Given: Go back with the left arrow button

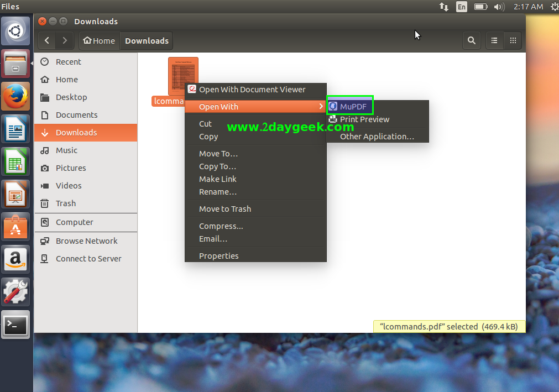Looking at the screenshot, I should pyautogui.click(x=47, y=40).
